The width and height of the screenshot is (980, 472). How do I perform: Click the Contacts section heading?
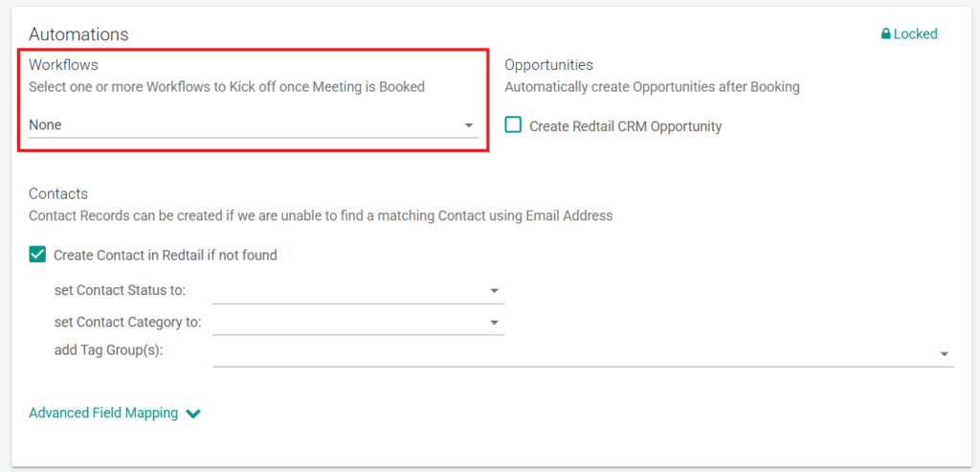pyautogui.click(x=58, y=193)
